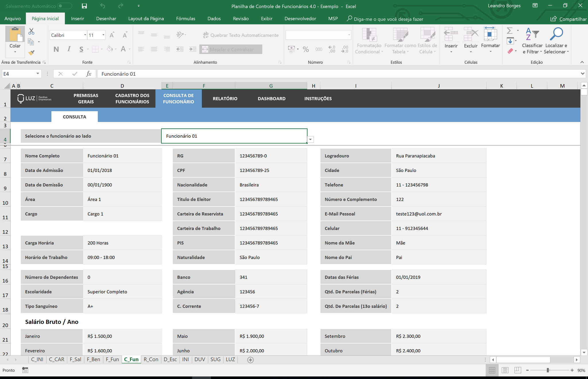Open the Fórmulas ribbon tab

(x=185, y=19)
